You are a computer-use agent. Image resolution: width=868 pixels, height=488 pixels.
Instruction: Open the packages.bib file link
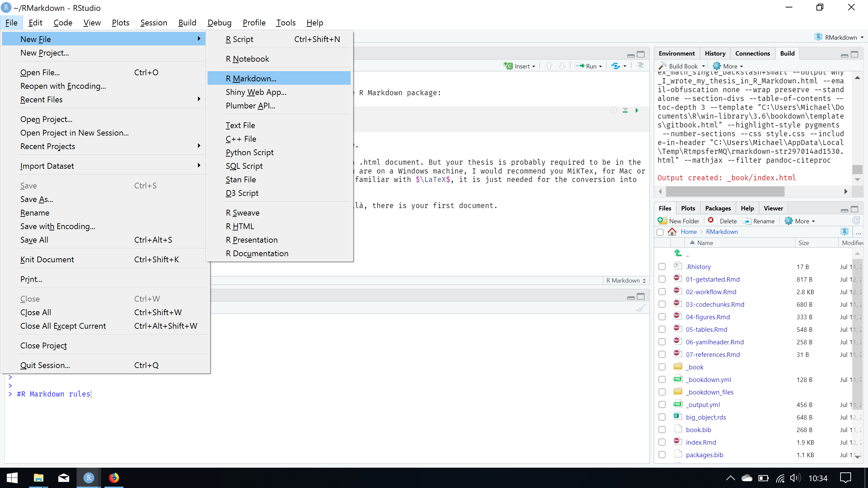[705, 455]
